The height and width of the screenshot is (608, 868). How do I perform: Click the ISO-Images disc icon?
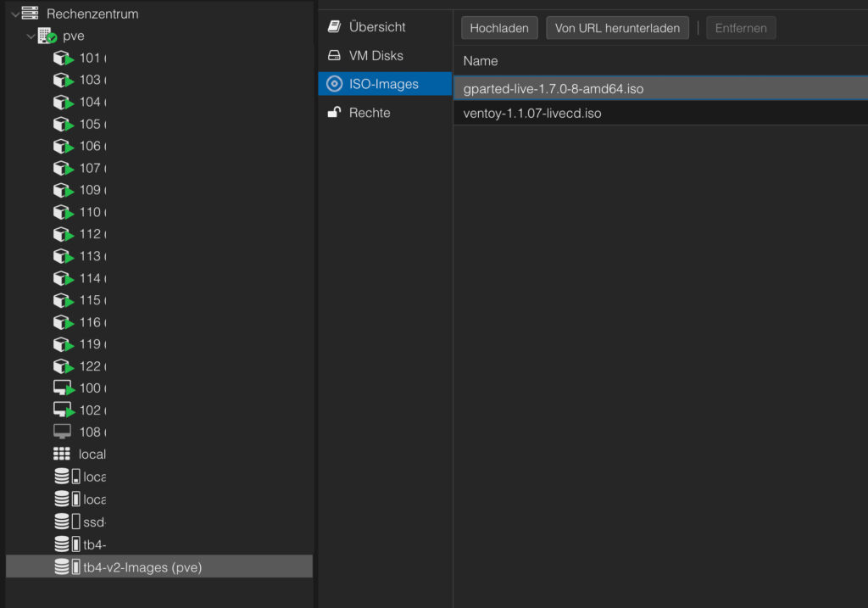(334, 84)
